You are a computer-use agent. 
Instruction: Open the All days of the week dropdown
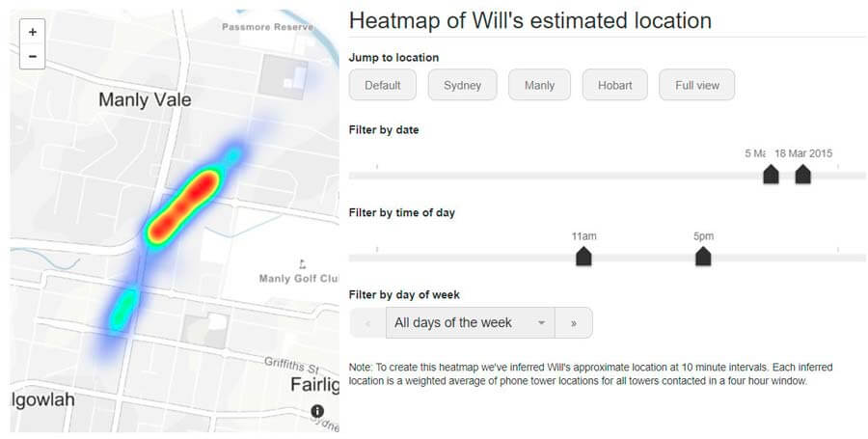pyautogui.click(x=470, y=323)
